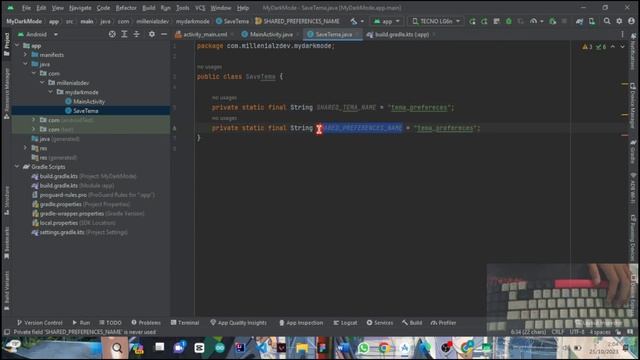
Task: Open the File menu
Action: (x=26, y=8)
